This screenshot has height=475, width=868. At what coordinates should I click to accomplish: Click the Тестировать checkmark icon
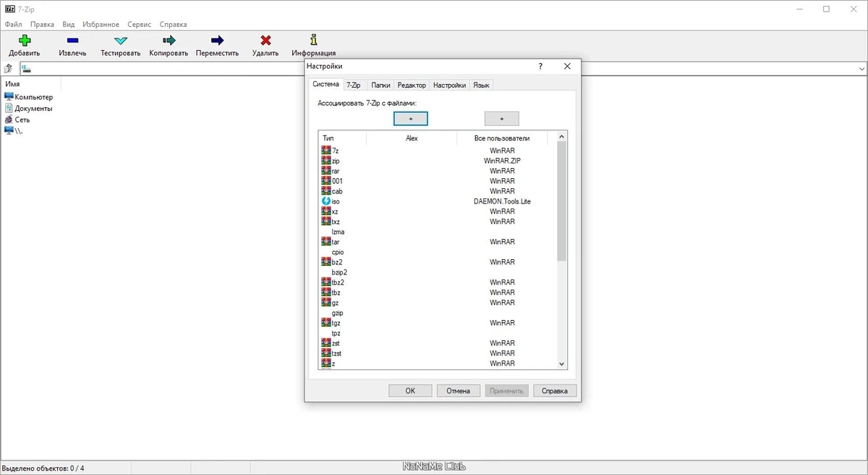point(121,41)
